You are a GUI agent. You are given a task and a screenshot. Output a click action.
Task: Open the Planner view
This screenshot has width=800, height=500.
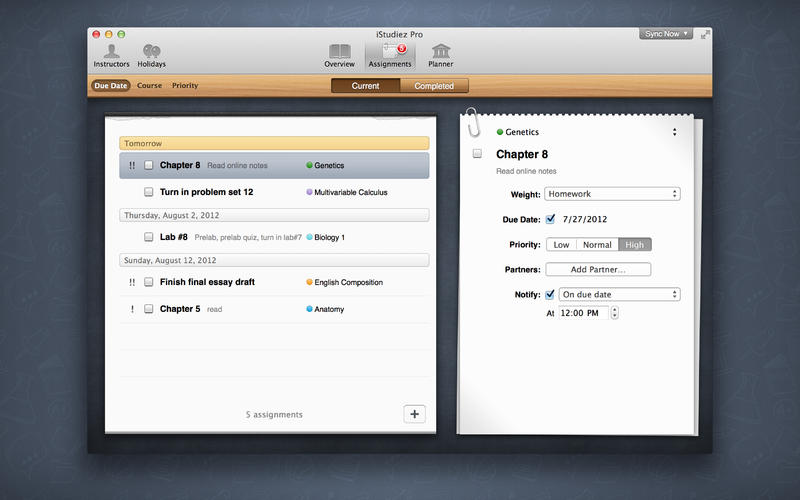pyautogui.click(x=440, y=54)
